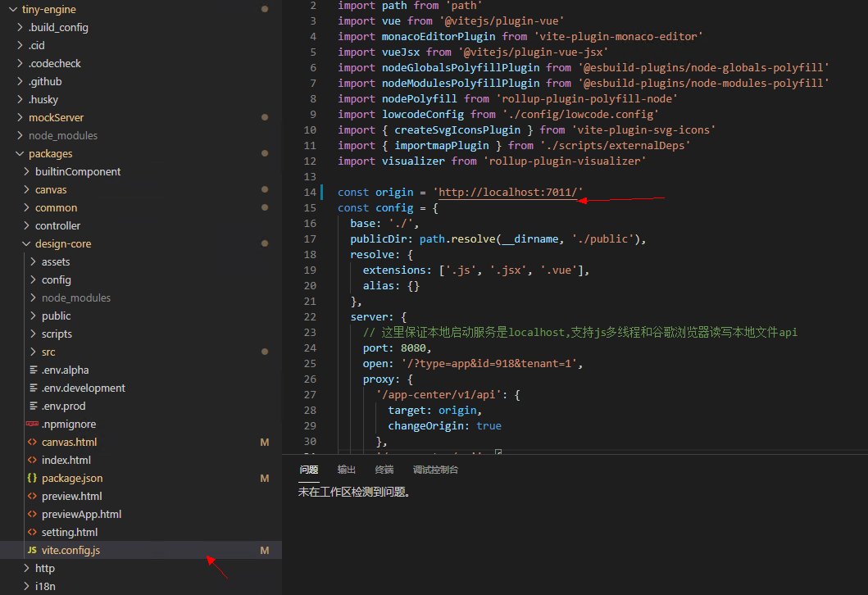This screenshot has height=595, width=868.
Task: Collapse the design-core folder chevron
Action: [26, 244]
